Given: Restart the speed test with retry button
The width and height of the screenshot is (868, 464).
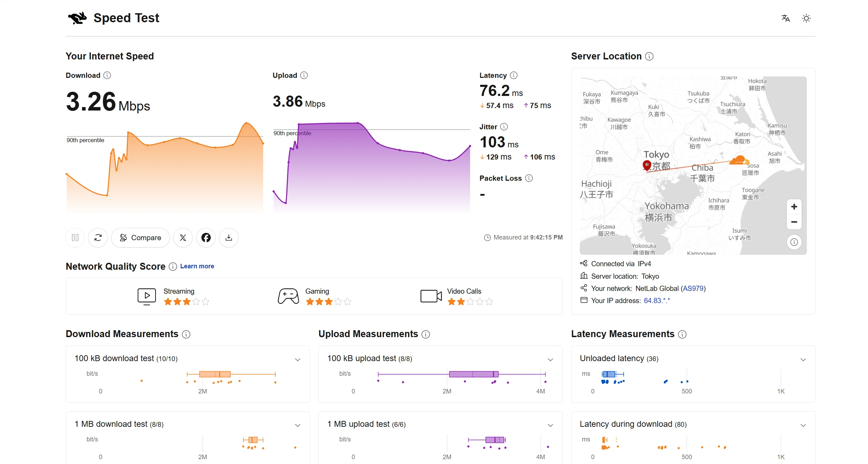Looking at the screenshot, I should tap(98, 238).
